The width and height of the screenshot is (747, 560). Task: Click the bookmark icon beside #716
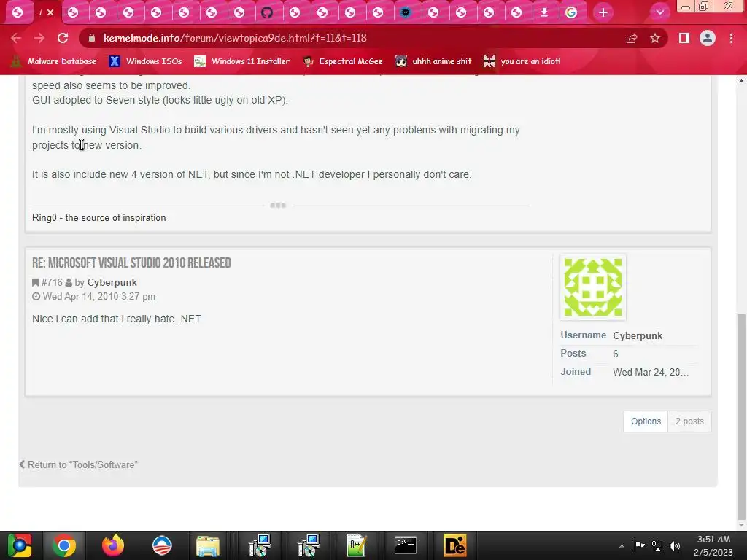(x=35, y=282)
